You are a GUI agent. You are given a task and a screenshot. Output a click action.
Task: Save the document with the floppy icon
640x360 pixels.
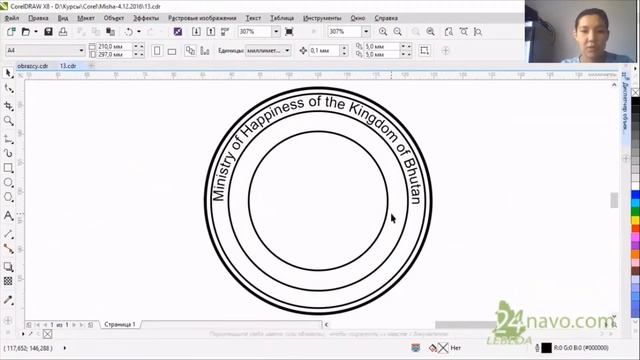point(48,31)
